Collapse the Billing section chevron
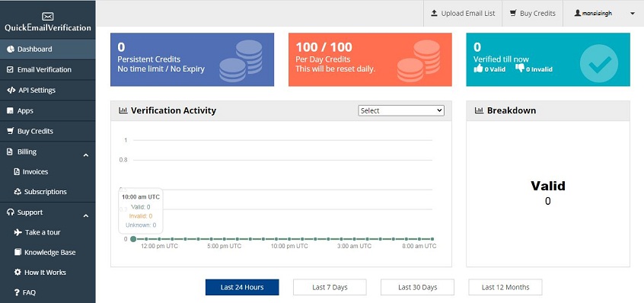The image size is (644, 303). pos(86,155)
